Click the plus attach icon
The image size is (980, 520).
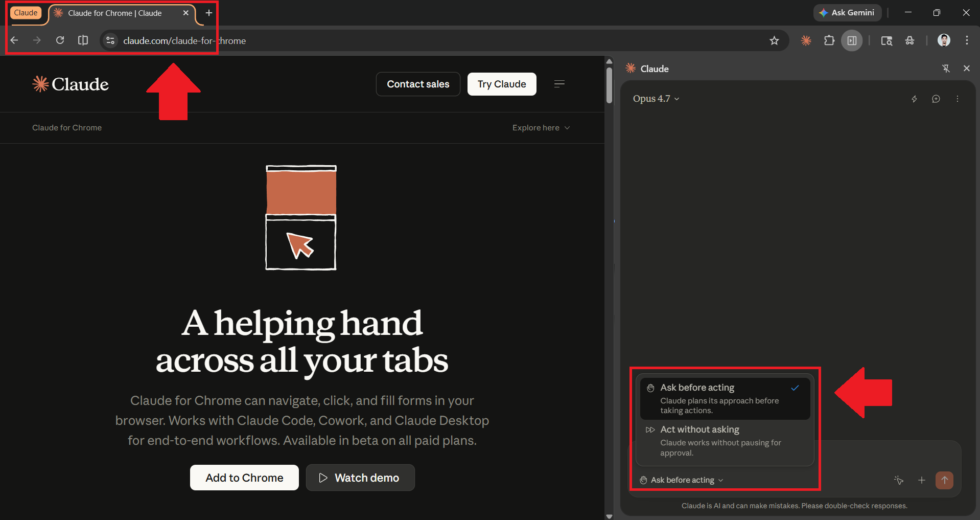(921, 480)
